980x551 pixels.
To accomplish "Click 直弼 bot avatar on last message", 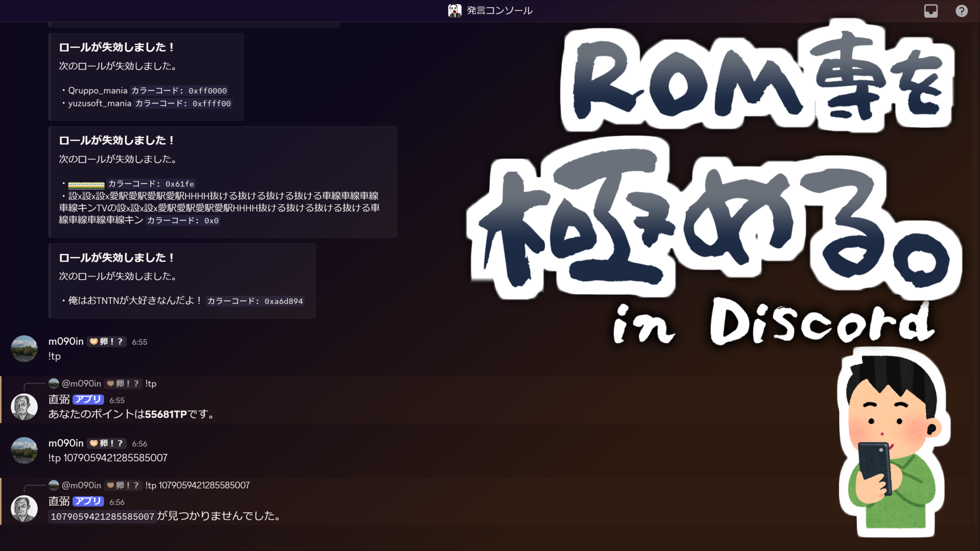I will [24, 508].
